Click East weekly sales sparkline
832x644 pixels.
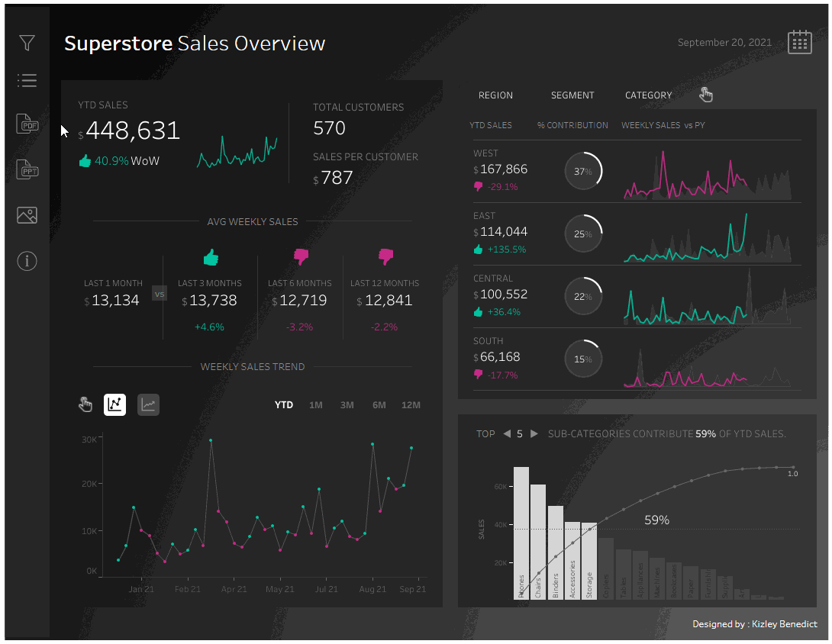[x=708, y=237]
